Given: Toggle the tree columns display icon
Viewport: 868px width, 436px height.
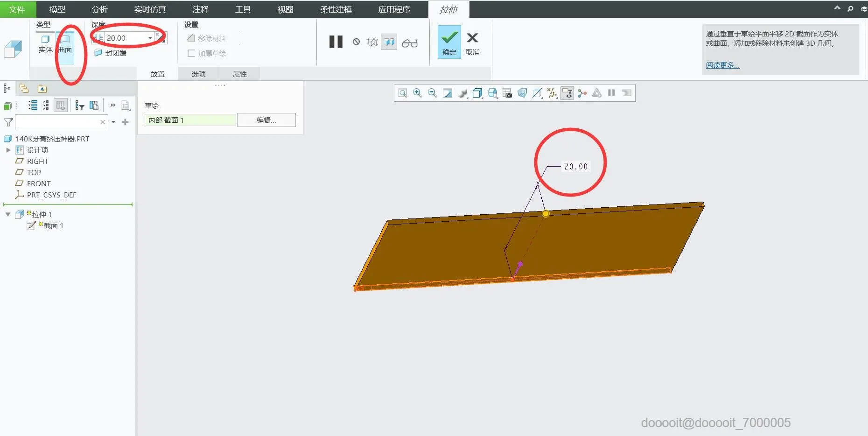Looking at the screenshot, I should [61, 105].
